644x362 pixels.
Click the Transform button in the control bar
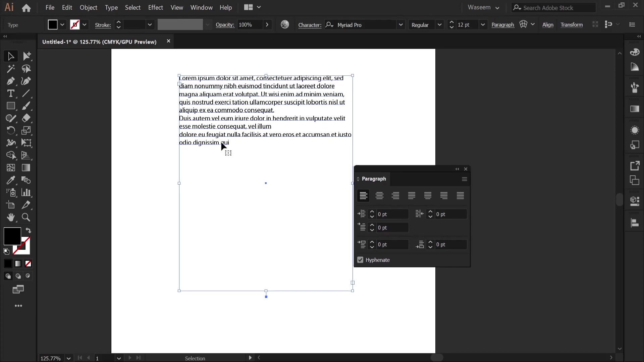[x=572, y=24]
